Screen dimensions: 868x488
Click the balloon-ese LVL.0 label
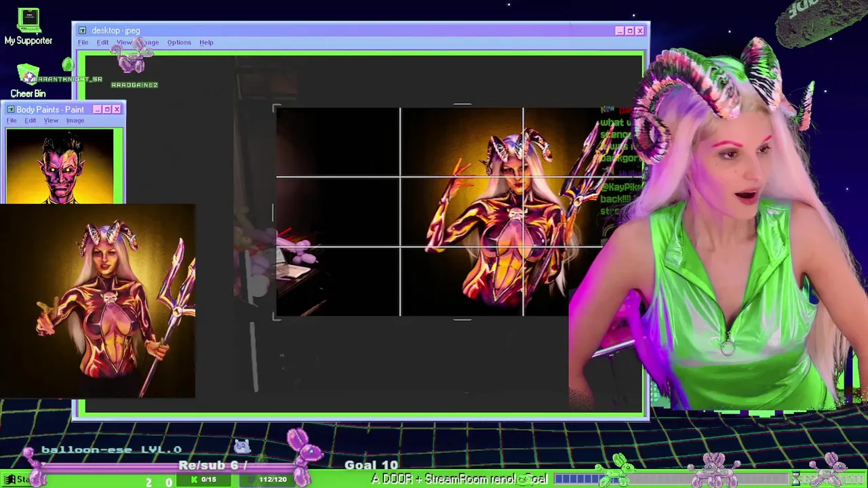[x=111, y=449]
